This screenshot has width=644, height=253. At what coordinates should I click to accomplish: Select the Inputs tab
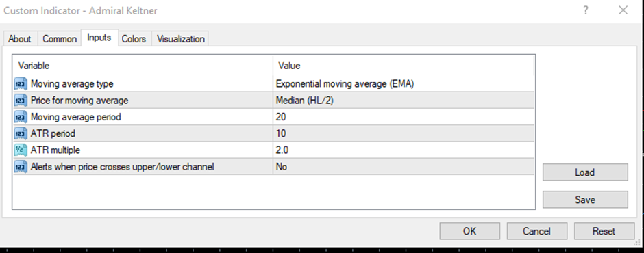point(99,38)
